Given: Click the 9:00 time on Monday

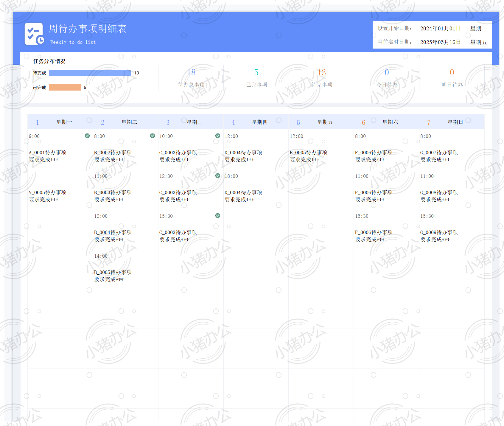Looking at the screenshot, I should [x=34, y=136].
